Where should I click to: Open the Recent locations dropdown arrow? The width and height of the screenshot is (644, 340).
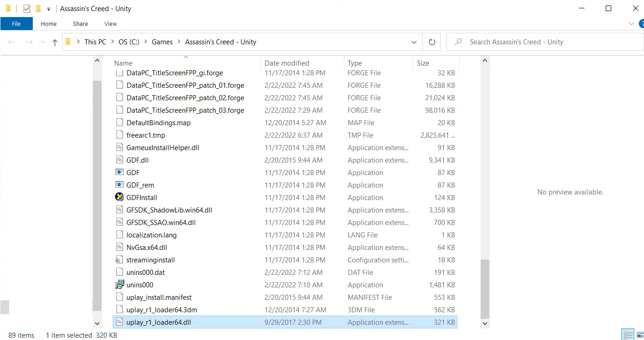point(42,42)
